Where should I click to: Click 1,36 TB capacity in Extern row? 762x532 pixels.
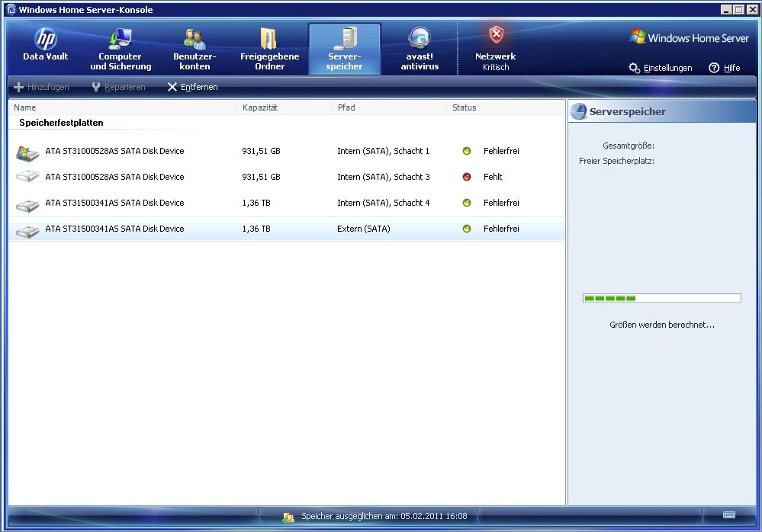click(x=256, y=229)
